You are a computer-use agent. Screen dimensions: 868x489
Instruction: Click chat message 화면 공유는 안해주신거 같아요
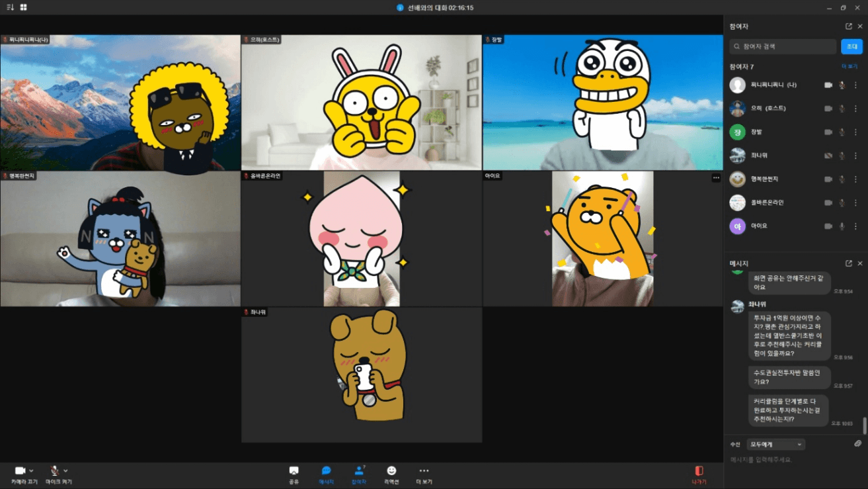(x=789, y=283)
